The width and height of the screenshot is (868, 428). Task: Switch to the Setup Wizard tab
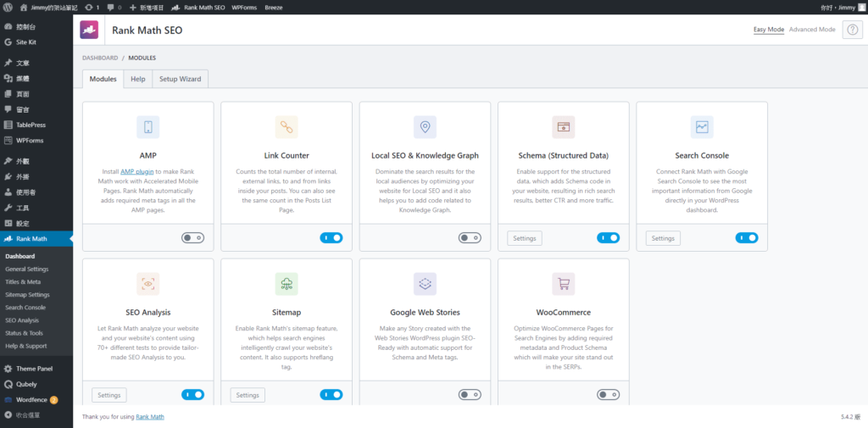coord(180,79)
